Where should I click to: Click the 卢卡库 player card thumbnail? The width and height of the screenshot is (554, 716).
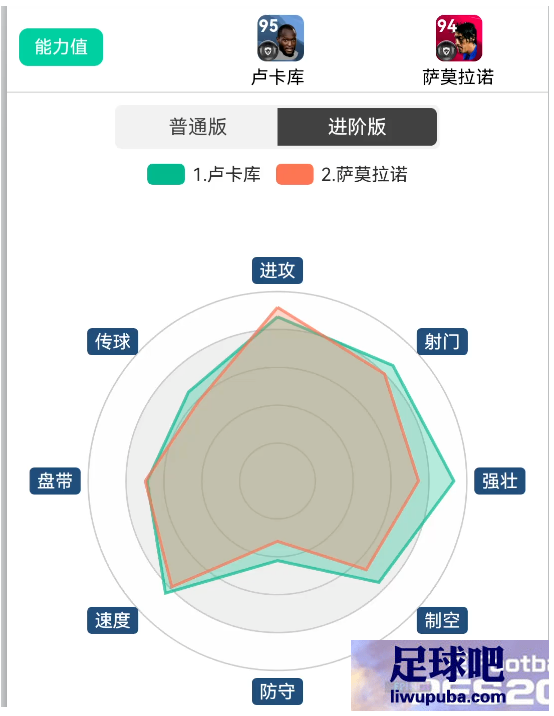point(280,38)
